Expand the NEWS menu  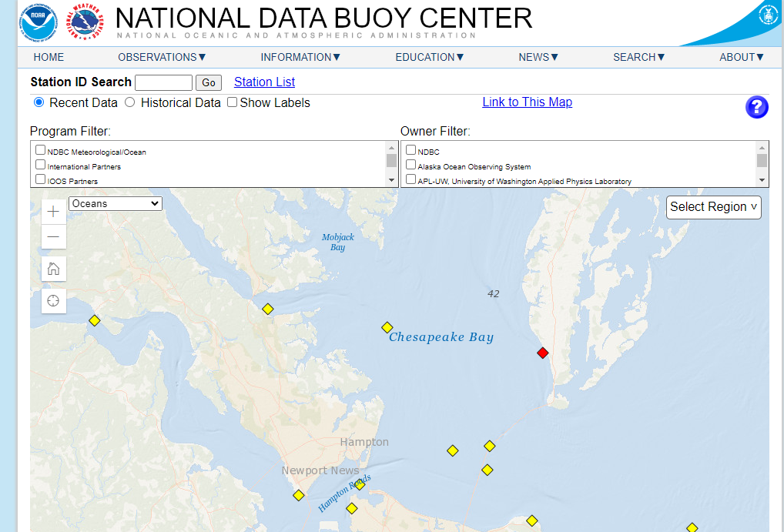(x=538, y=57)
